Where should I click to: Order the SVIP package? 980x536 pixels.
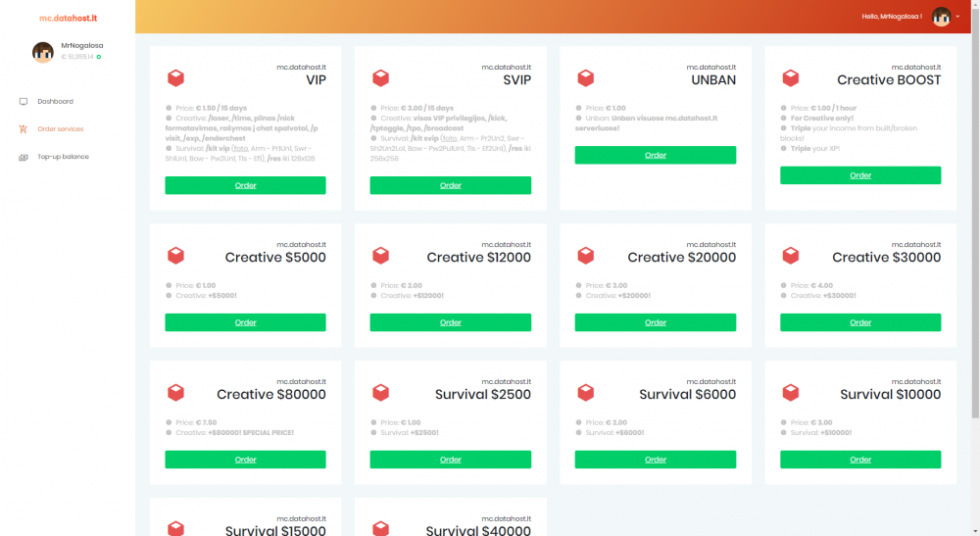tap(451, 185)
